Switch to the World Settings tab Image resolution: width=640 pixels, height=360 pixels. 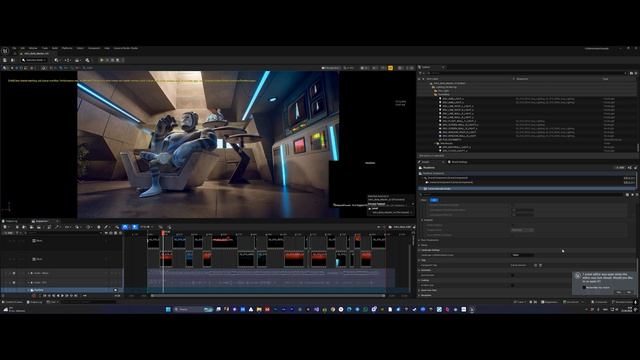458,162
